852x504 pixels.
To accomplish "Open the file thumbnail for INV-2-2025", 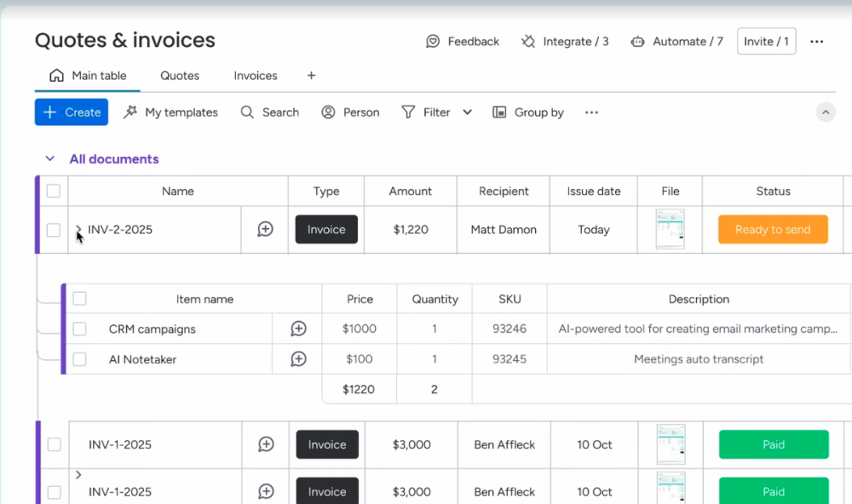I will 670,229.
